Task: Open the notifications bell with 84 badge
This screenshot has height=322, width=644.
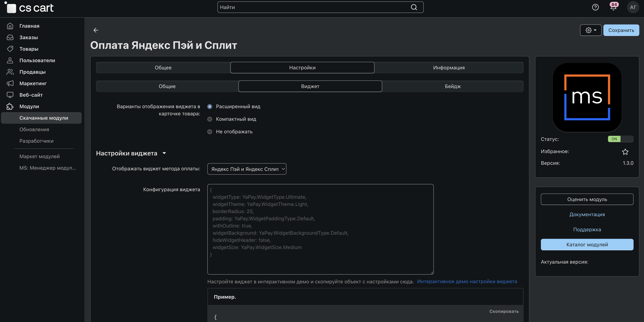Action: tap(613, 7)
